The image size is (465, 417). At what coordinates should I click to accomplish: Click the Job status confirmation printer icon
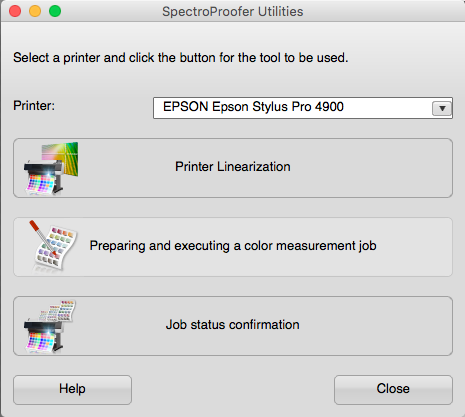(49, 326)
